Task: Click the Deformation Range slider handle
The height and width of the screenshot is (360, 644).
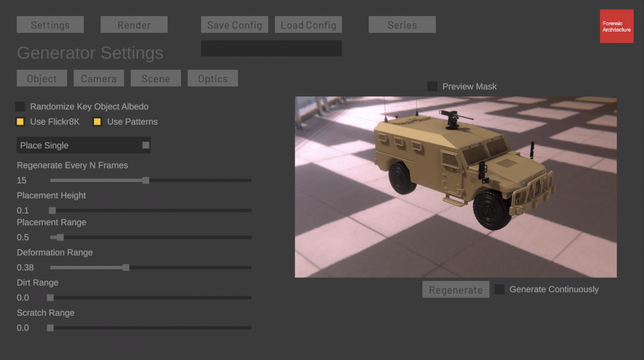Action: tap(126, 267)
